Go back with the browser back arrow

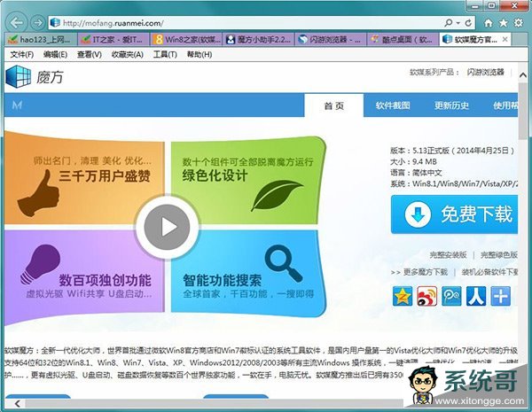(x=16, y=23)
